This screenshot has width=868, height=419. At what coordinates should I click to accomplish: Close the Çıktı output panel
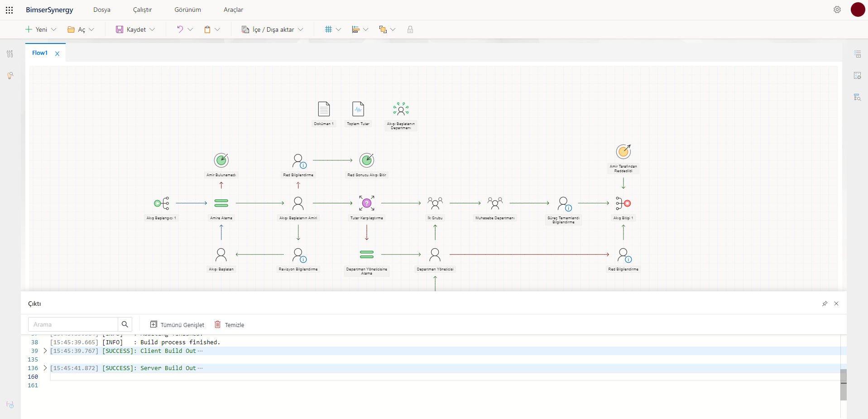pos(836,303)
